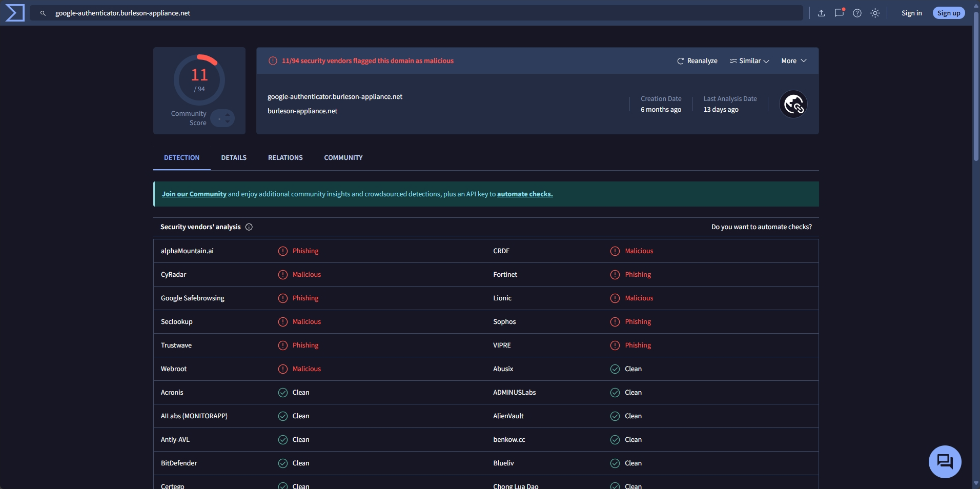Viewport: 980px width, 489px height.
Task: Open the help question mark icon
Action: 857,13
